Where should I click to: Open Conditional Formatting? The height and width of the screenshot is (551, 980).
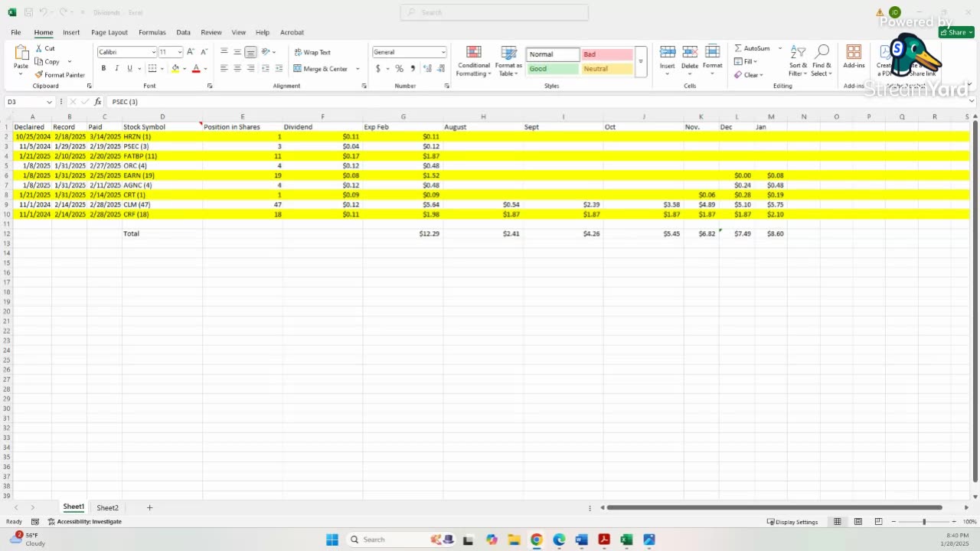pyautogui.click(x=474, y=60)
